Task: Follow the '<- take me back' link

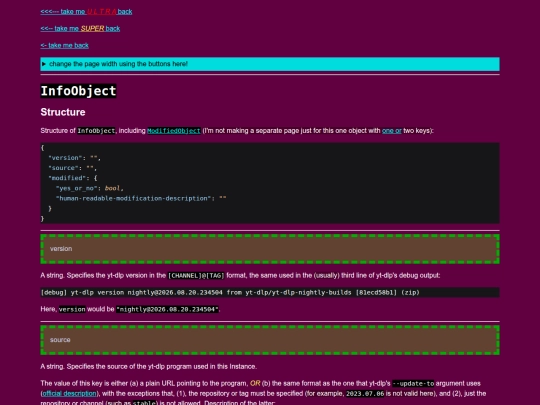Action: tap(64, 45)
